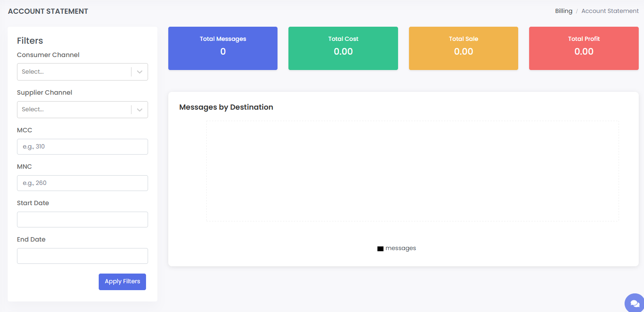Toggle the messages series legend label
Image resolution: width=644 pixels, height=312 pixels.
point(400,248)
